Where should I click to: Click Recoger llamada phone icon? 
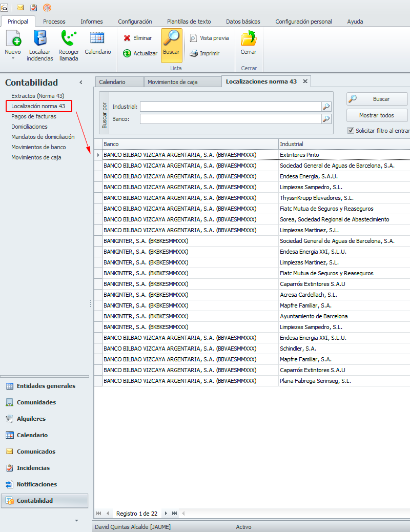[69, 38]
